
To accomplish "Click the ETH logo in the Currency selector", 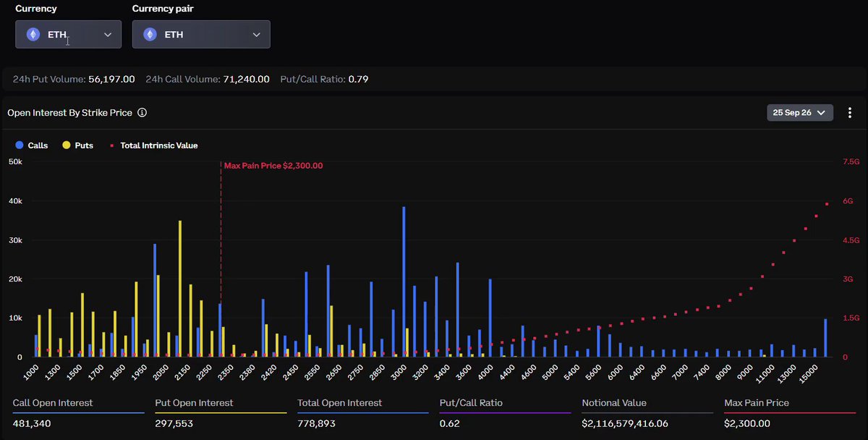I will 33,34.
